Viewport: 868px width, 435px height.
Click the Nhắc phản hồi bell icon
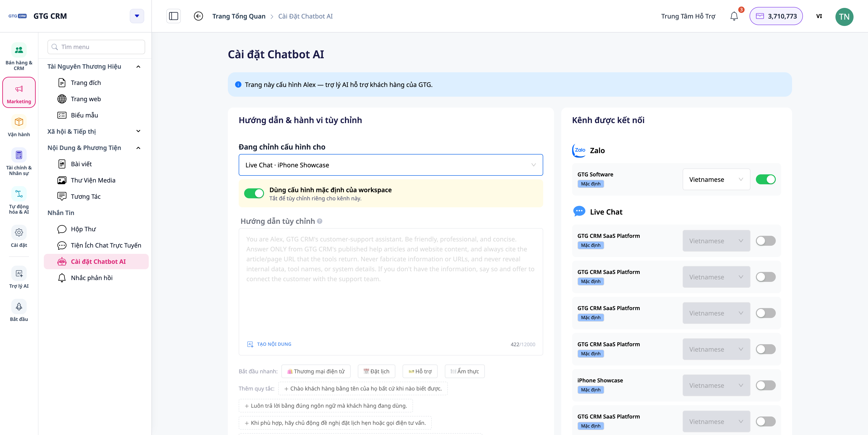click(x=62, y=278)
